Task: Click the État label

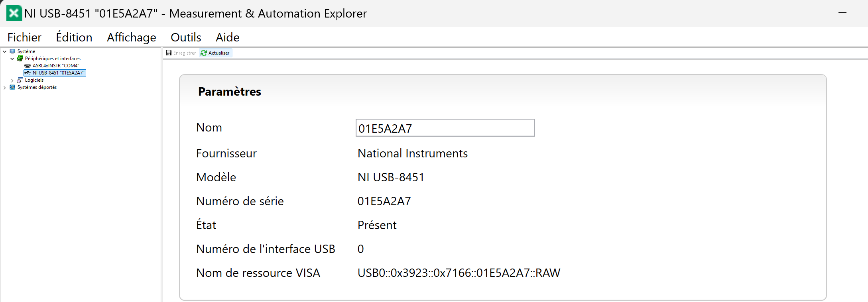Action: pyautogui.click(x=206, y=224)
